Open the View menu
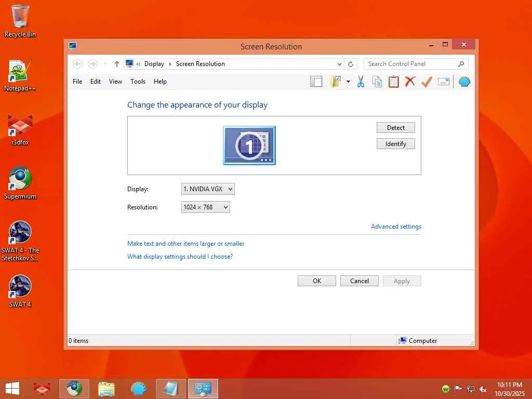Image resolution: width=532 pixels, height=399 pixels. [115, 82]
